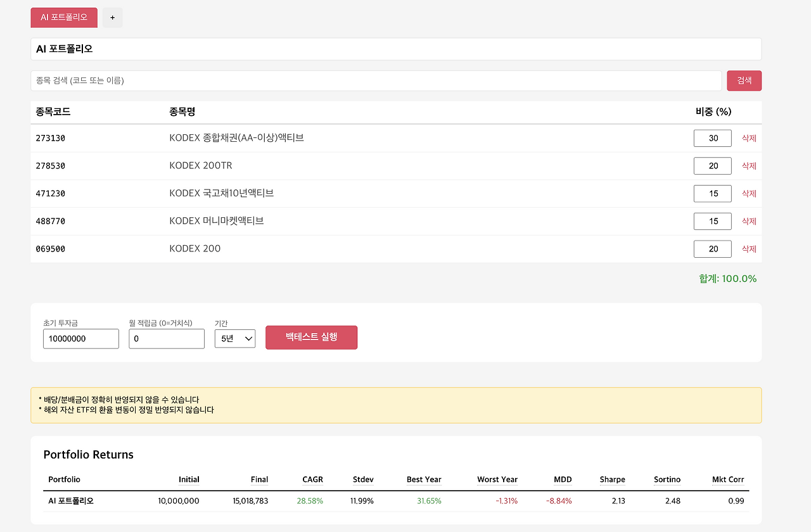Click stock code 471230
Viewport: 811px width, 532px height.
pos(51,194)
